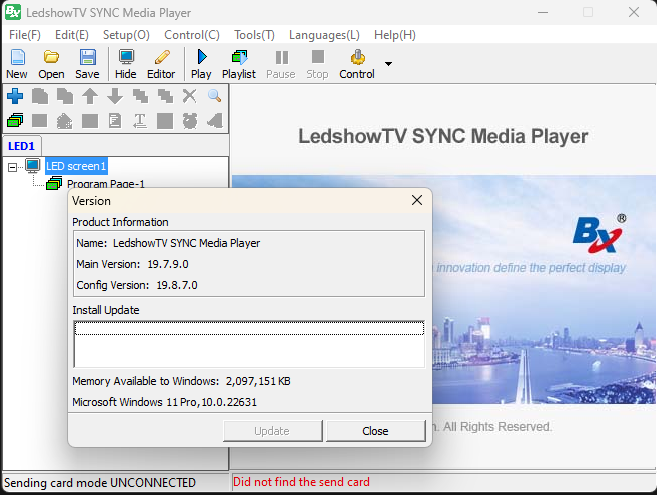Click the Config Version 19.8.7.0 text

(x=137, y=285)
